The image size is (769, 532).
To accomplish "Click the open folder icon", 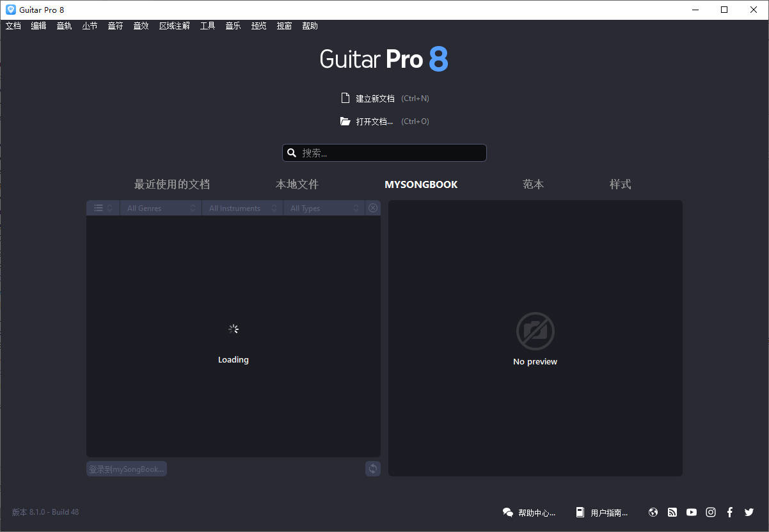I will click(x=345, y=121).
